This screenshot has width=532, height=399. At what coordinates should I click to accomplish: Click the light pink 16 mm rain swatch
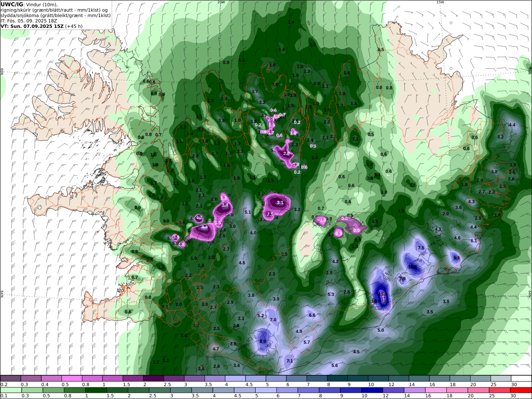pyautogui.click(x=436, y=390)
